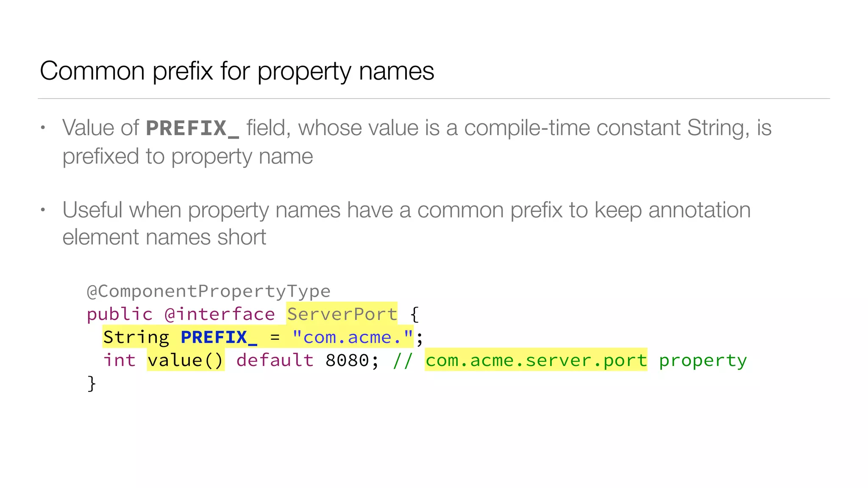Click 'compile-time constant String' in the first bullet

click(x=604, y=128)
